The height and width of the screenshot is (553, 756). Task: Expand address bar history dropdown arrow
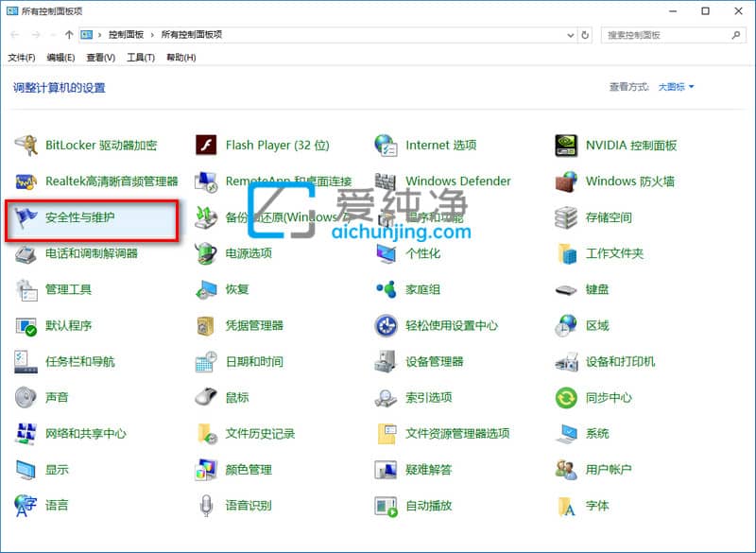570,35
